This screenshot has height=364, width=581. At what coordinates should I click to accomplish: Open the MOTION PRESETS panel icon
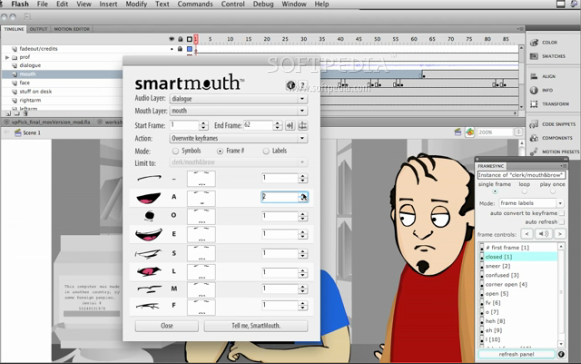[534, 152]
